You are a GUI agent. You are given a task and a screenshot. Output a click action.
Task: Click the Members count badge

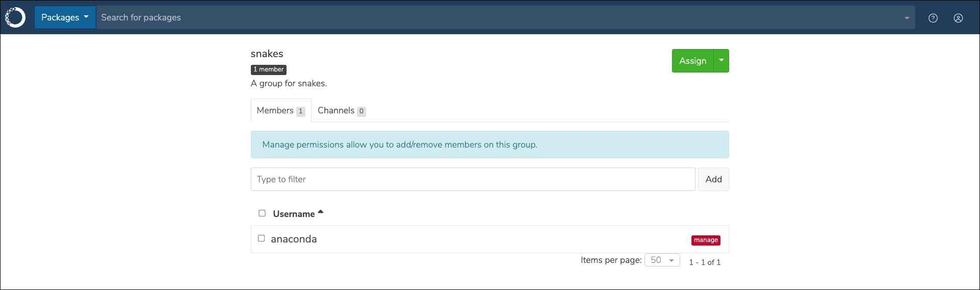(x=301, y=111)
